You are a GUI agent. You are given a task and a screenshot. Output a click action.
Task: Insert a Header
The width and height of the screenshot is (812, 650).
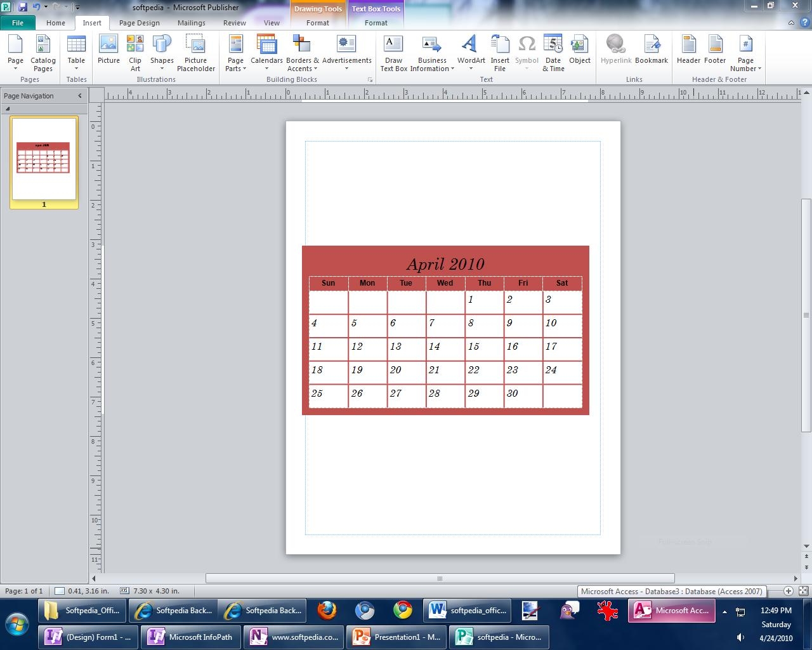click(x=688, y=50)
